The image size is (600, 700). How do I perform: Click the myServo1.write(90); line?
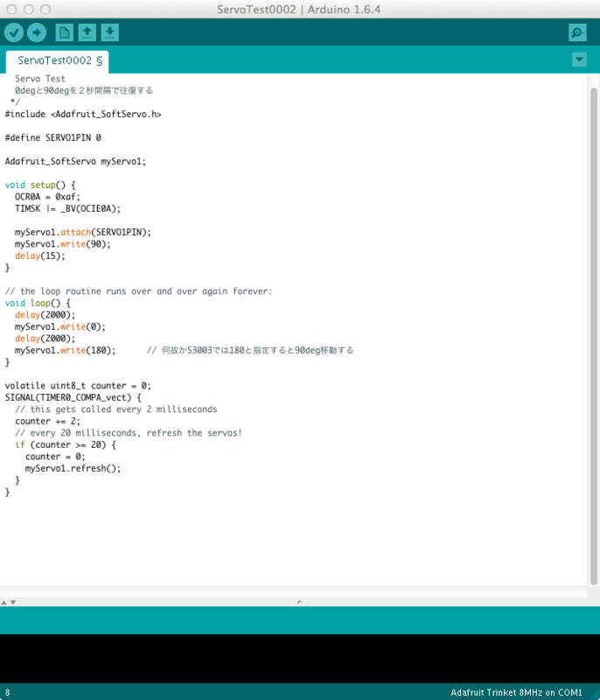(x=62, y=244)
